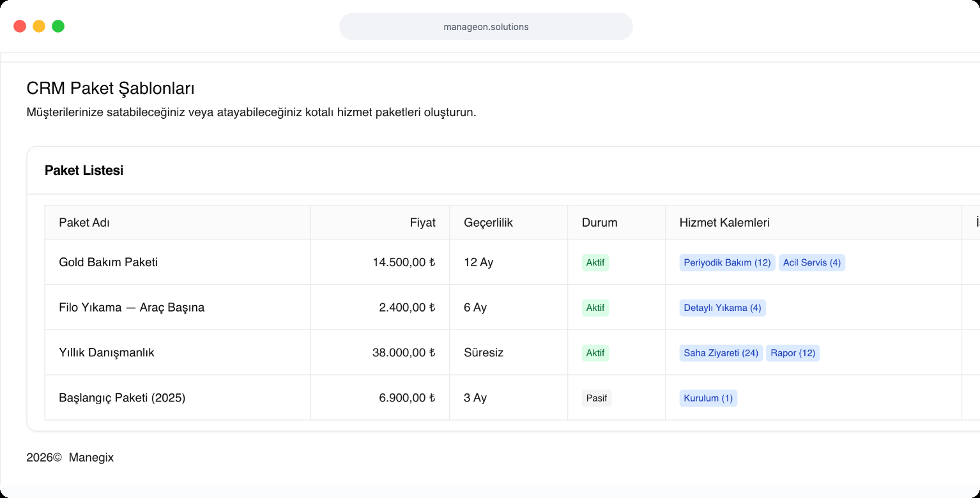
Task: Click the Detaylı Yıkama (4) tag
Action: tap(723, 308)
